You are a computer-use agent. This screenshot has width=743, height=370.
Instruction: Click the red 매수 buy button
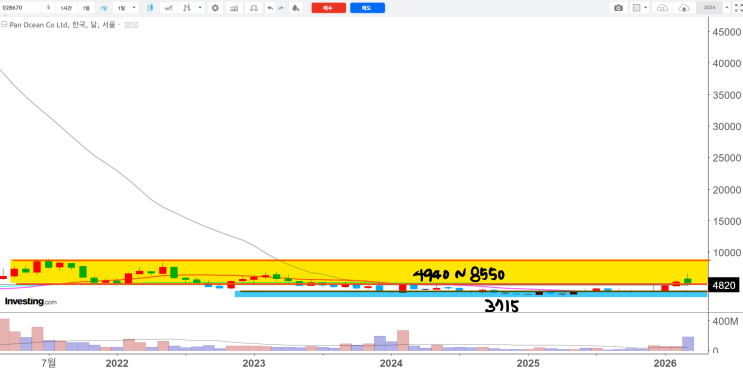click(328, 8)
